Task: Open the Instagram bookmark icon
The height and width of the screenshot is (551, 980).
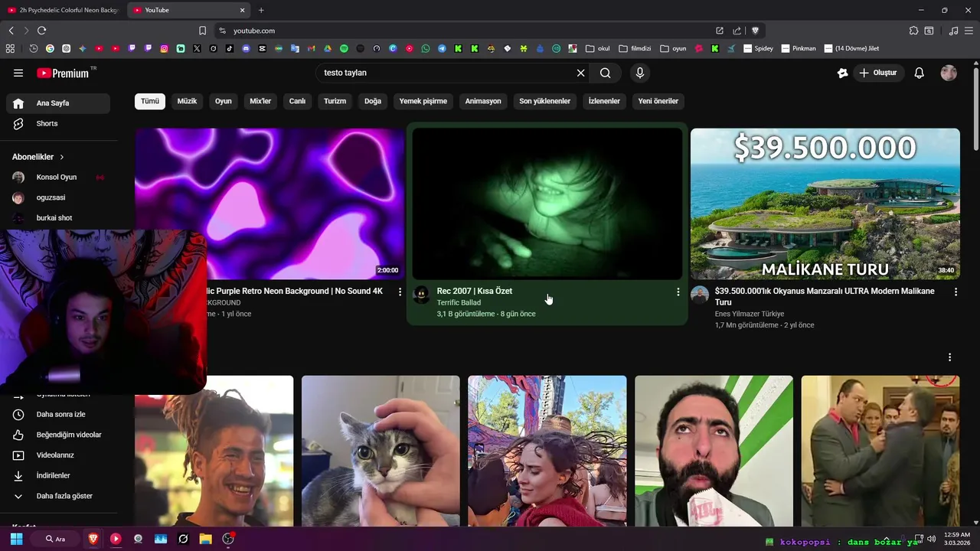Action: (164, 48)
